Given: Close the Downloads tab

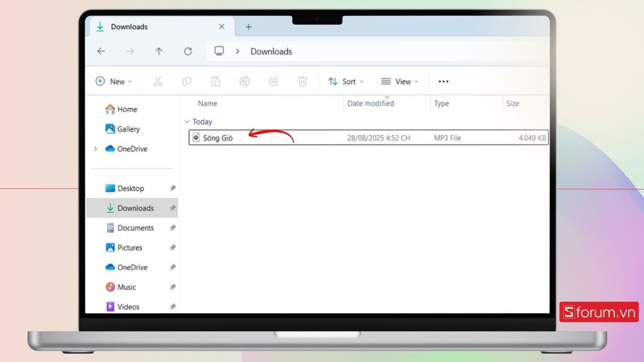Looking at the screenshot, I should coord(222,27).
